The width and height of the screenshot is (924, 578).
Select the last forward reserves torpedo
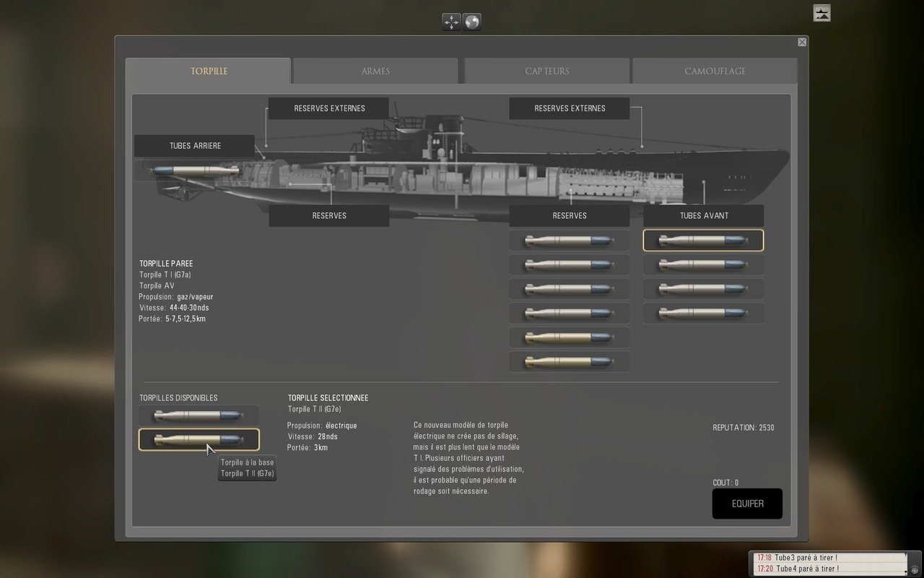[570, 361]
